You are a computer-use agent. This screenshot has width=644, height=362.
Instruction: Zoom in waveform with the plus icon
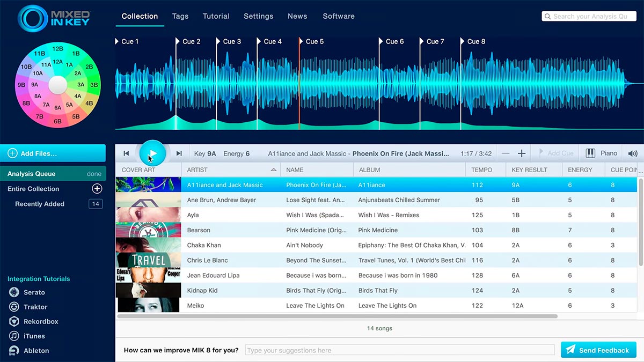(x=522, y=153)
